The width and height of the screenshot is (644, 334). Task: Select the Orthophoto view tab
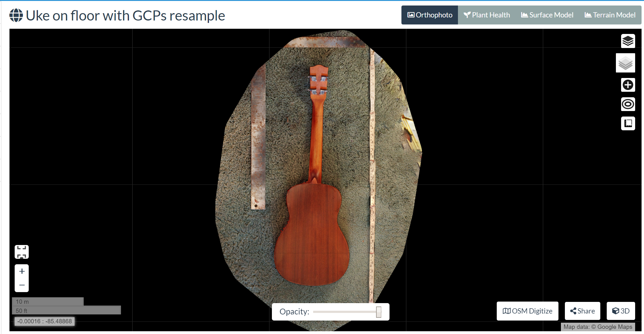(430, 15)
